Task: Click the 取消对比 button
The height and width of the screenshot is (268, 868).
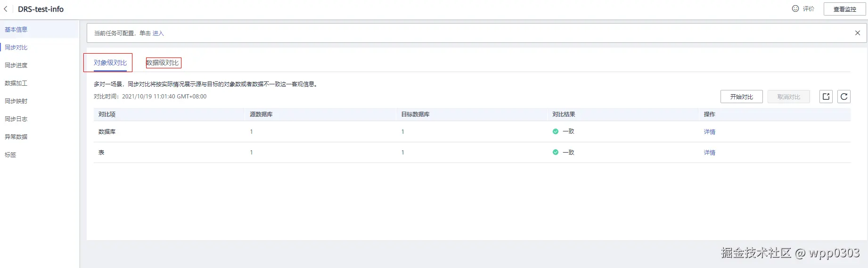Action: [788, 97]
